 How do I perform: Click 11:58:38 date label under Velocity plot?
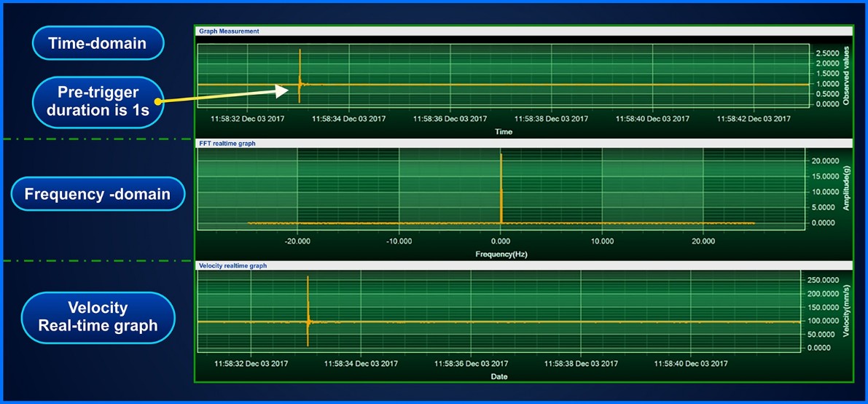[x=580, y=364]
